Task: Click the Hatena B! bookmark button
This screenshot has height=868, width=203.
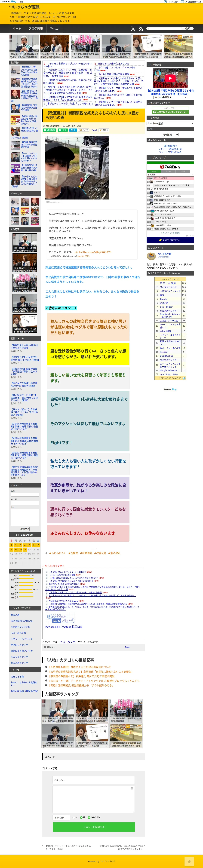Action: click(73, 130)
